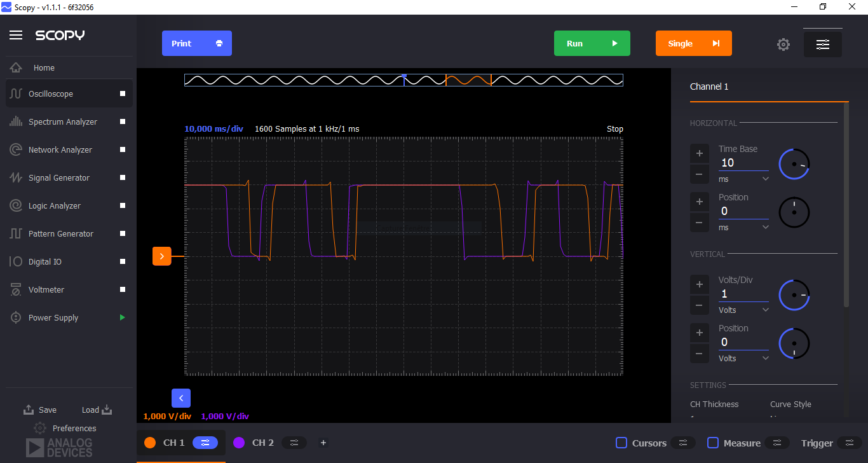Open general settings gear icon
The width and height of the screenshot is (868, 463).
click(783, 45)
